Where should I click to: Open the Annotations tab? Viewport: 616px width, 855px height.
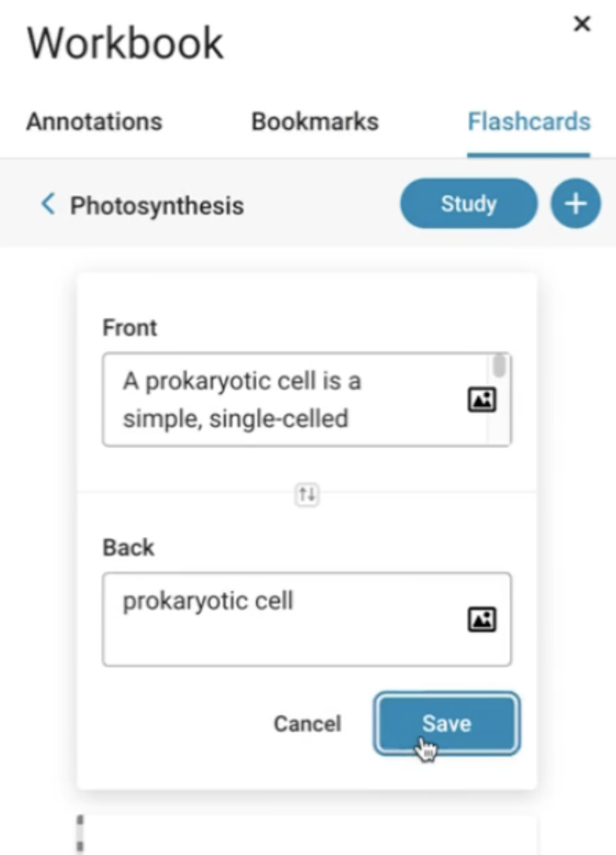coord(95,121)
